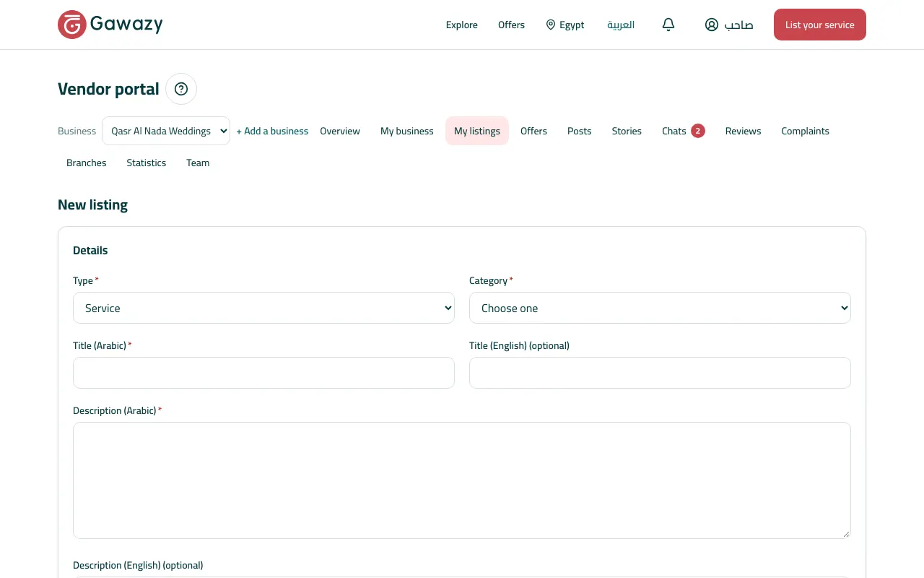Focus the Title (Arabic) input field

pos(263,373)
